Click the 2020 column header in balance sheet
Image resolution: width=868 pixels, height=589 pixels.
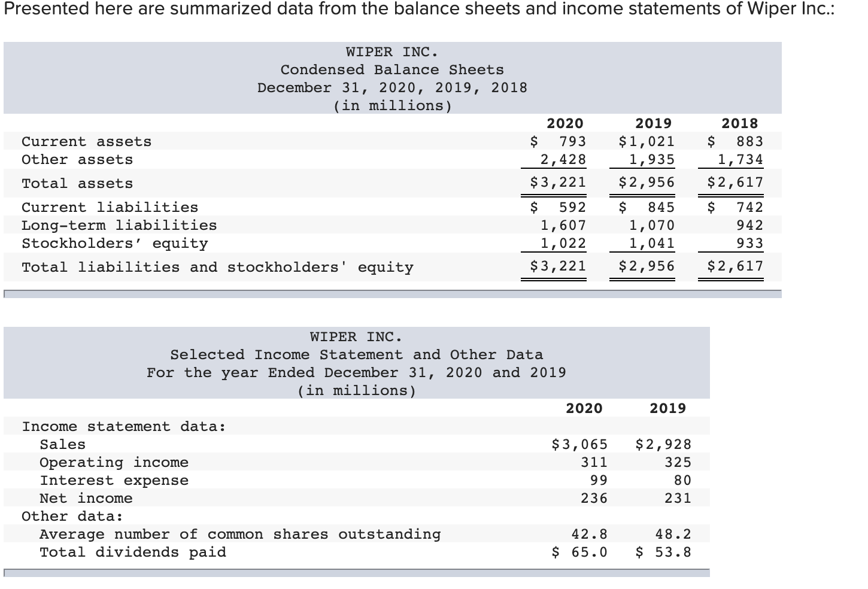pyautogui.click(x=565, y=123)
